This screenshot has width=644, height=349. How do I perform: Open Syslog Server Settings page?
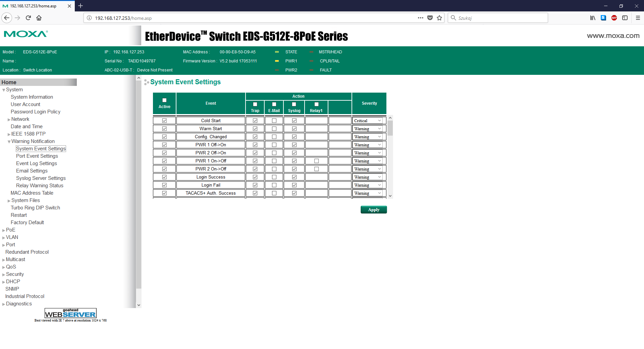tap(41, 178)
